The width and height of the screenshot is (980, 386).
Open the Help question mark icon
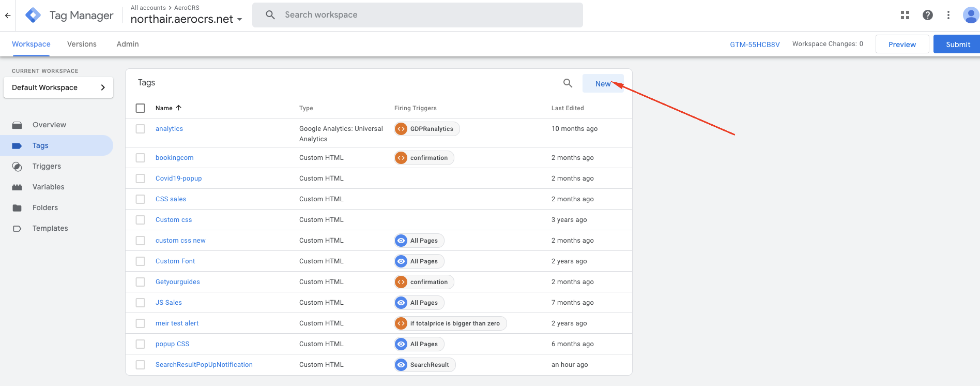(x=928, y=15)
